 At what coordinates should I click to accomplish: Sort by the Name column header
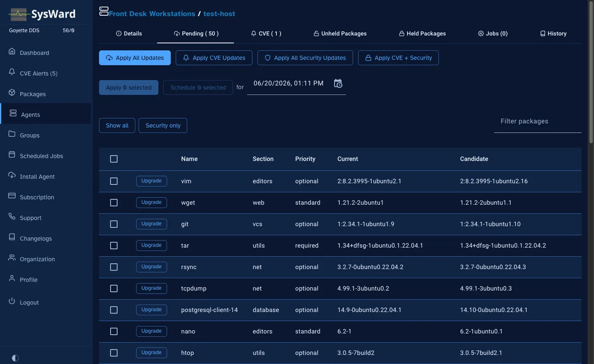(x=189, y=159)
